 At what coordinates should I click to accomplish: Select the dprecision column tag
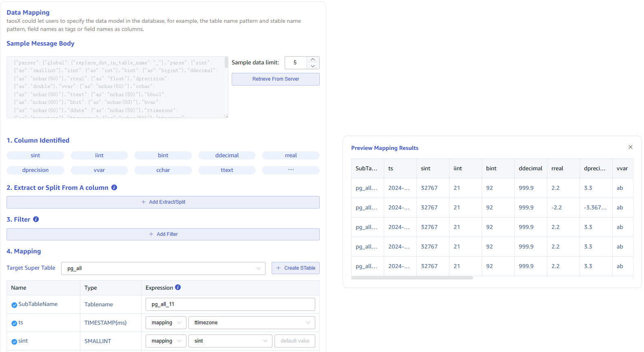(x=35, y=170)
